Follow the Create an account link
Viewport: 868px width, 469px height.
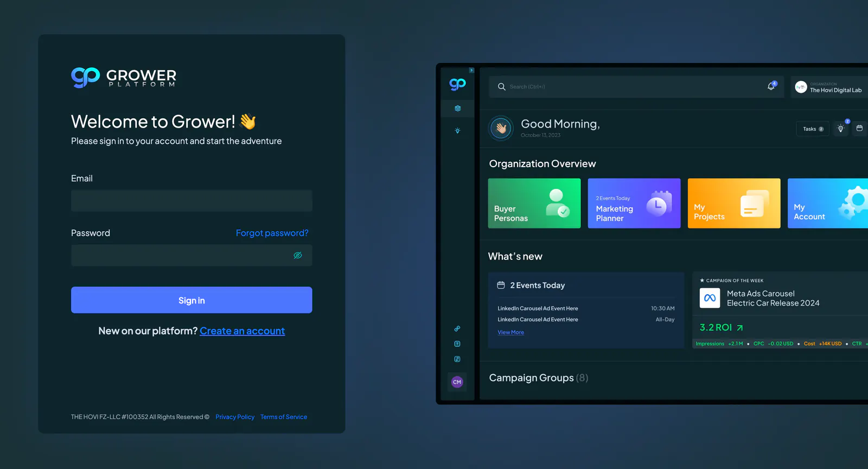tap(242, 331)
